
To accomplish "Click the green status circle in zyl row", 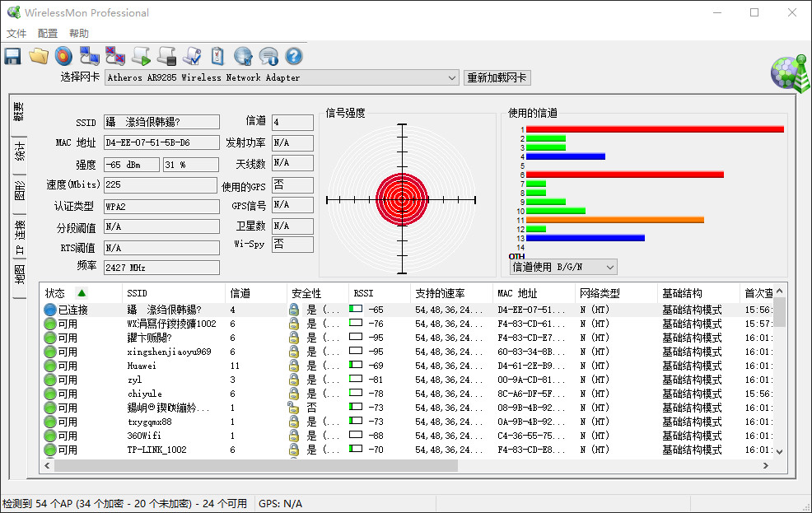I will pyautogui.click(x=49, y=380).
